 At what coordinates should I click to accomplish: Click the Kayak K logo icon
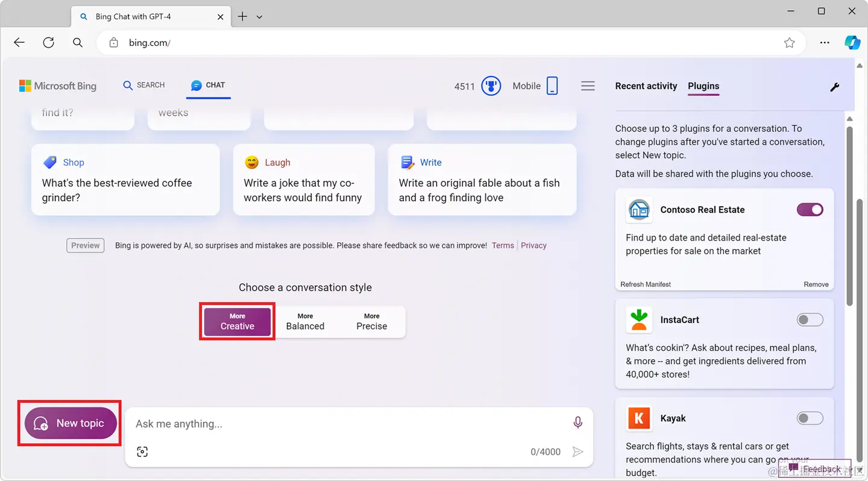tap(639, 418)
